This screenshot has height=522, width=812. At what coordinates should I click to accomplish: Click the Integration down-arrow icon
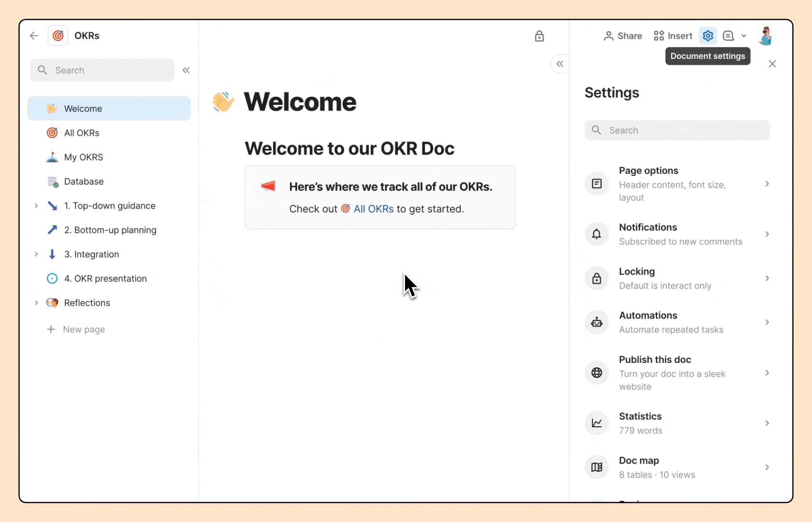click(52, 254)
